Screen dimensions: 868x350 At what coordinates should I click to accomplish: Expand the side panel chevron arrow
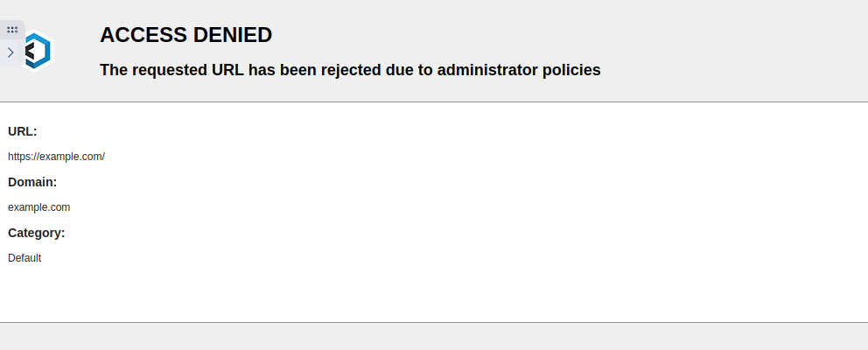(10, 52)
